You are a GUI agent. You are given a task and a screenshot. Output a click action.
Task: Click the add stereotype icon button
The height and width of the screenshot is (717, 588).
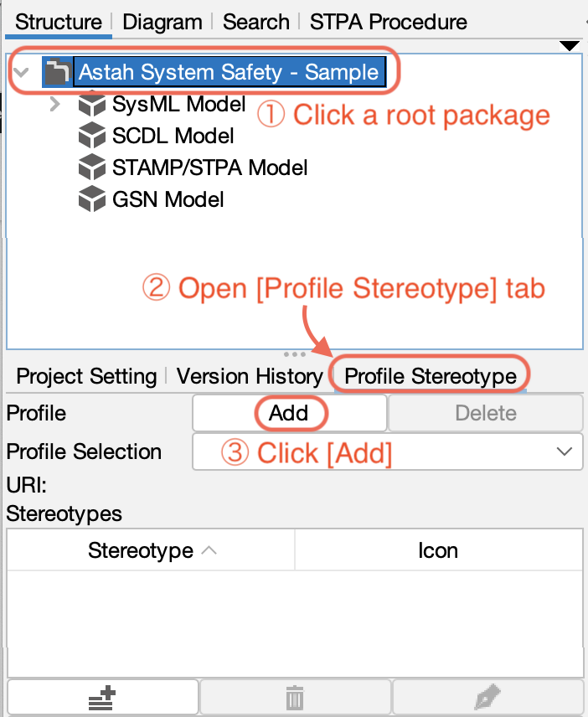[x=102, y=698]
